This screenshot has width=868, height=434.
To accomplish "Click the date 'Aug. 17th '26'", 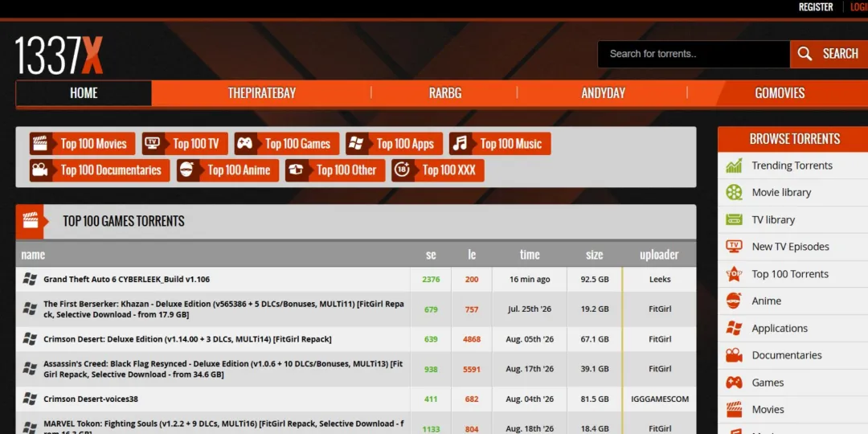I will point(530,369).
